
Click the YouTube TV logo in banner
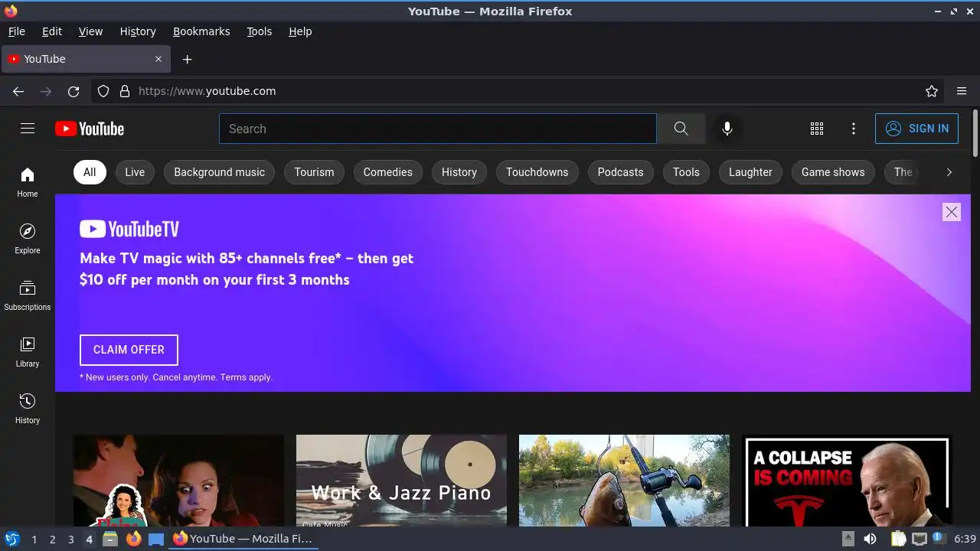click(x=129, y=229)
